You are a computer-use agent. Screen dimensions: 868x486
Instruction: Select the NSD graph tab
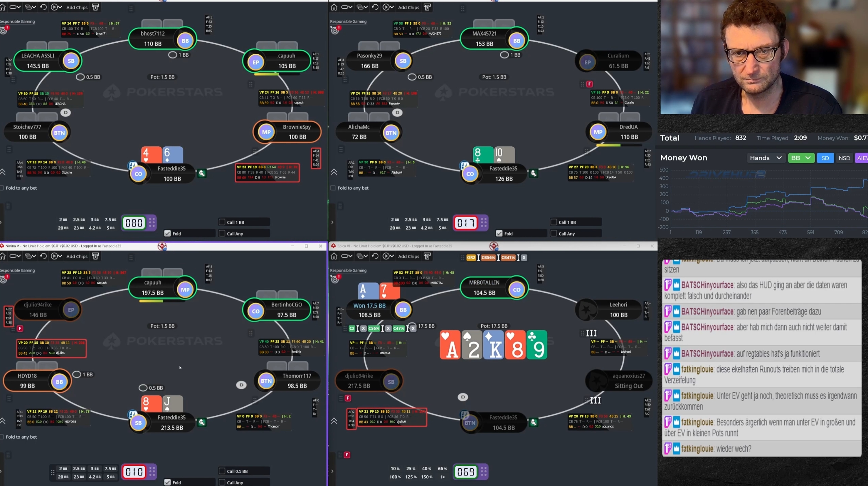click(x=844, y=158)
